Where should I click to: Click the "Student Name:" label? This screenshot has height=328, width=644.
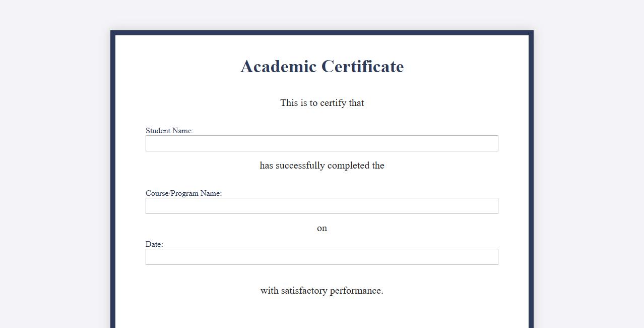pyautogui.click(x=169, y=131)
